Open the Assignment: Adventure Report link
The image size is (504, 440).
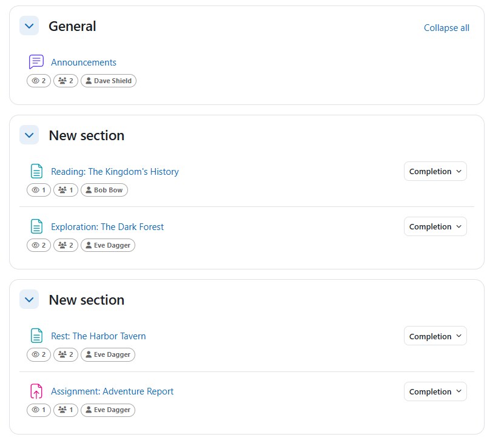pos(112,391)
